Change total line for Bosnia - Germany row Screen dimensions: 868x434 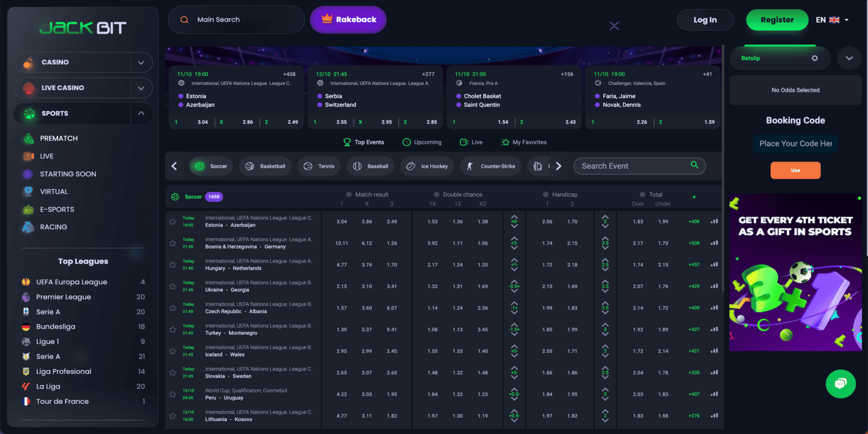click(x=605, y=243)
